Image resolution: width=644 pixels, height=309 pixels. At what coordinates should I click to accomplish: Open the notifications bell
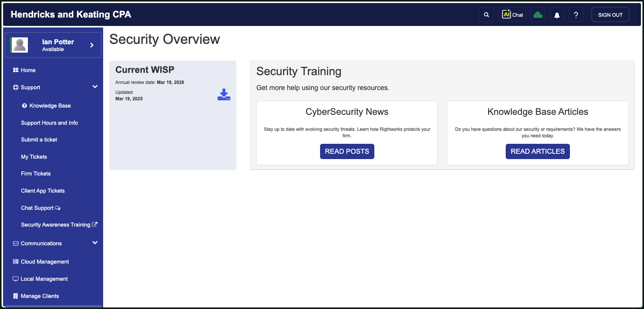[x=557, y=15]
